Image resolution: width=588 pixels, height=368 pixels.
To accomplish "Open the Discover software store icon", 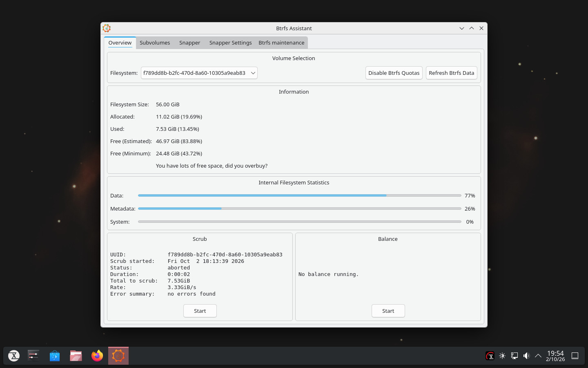I will coord(55,356).
